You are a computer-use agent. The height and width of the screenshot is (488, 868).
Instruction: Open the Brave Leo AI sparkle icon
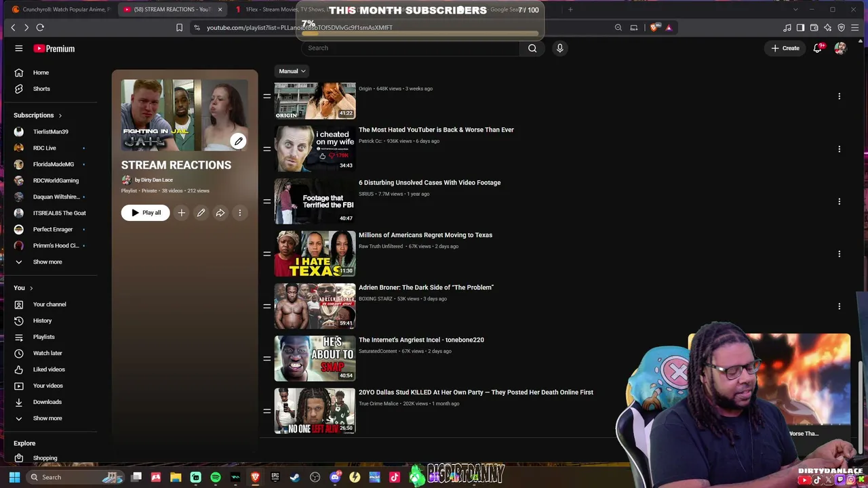(x=827, y=28)
